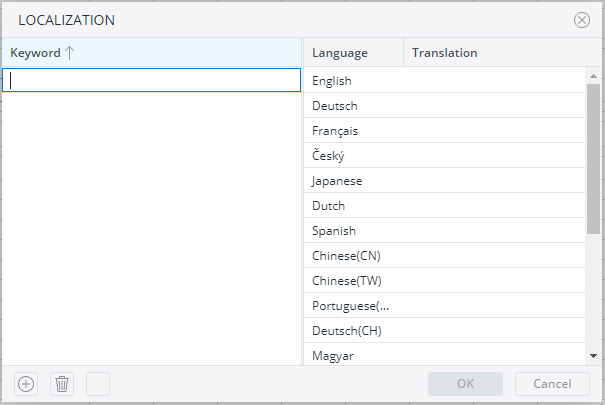Click the Language column header

353,52
